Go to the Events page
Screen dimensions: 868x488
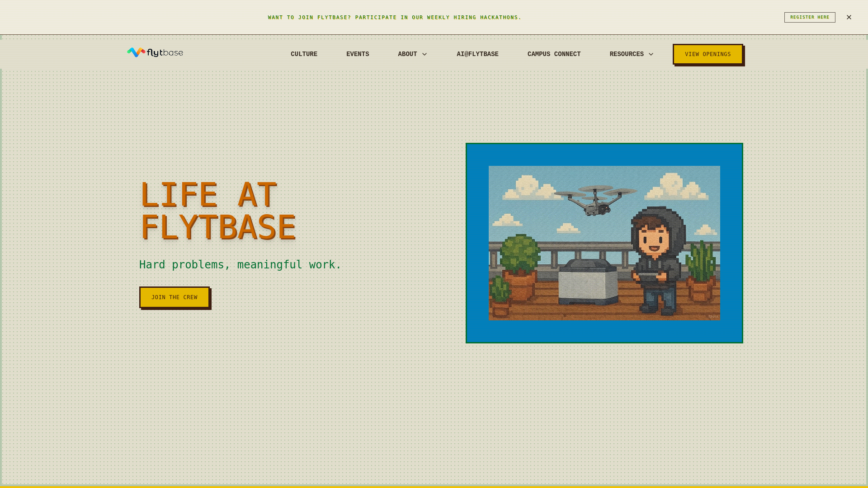[358, 54]
